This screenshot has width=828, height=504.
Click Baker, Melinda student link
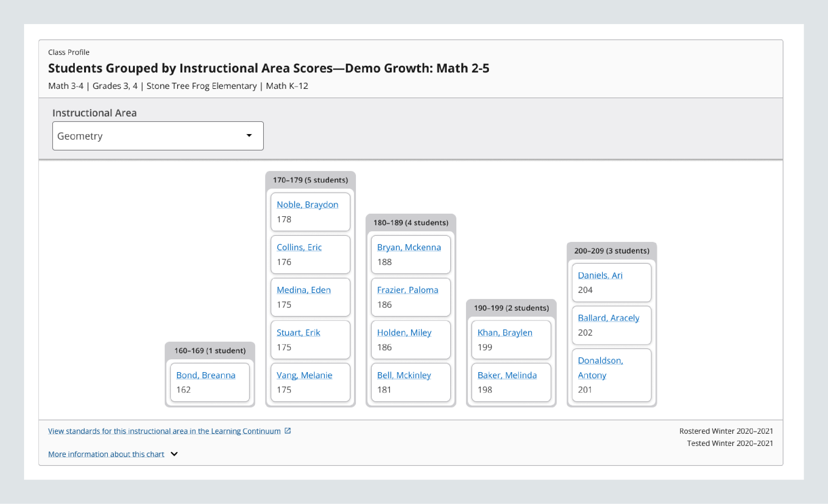click(x=507, y=375)
